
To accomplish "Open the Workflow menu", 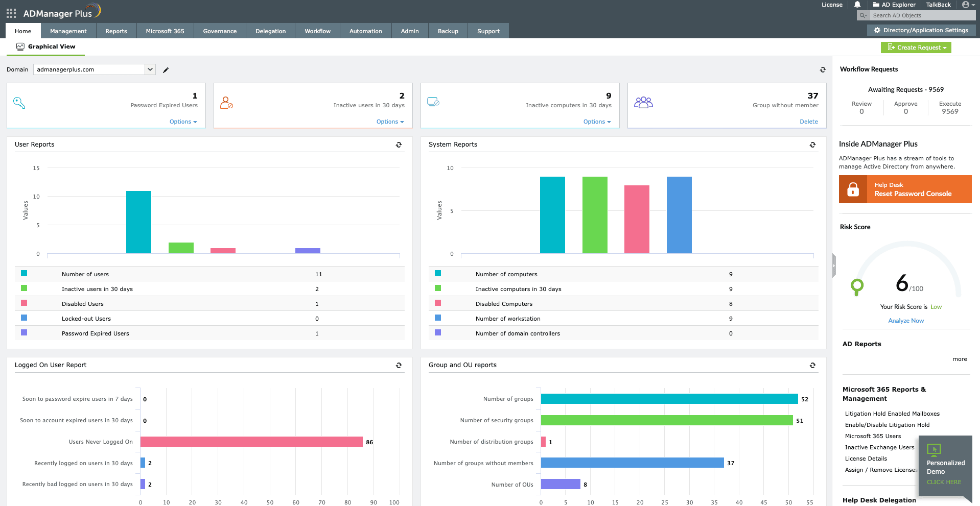I will tap(317, 31).
